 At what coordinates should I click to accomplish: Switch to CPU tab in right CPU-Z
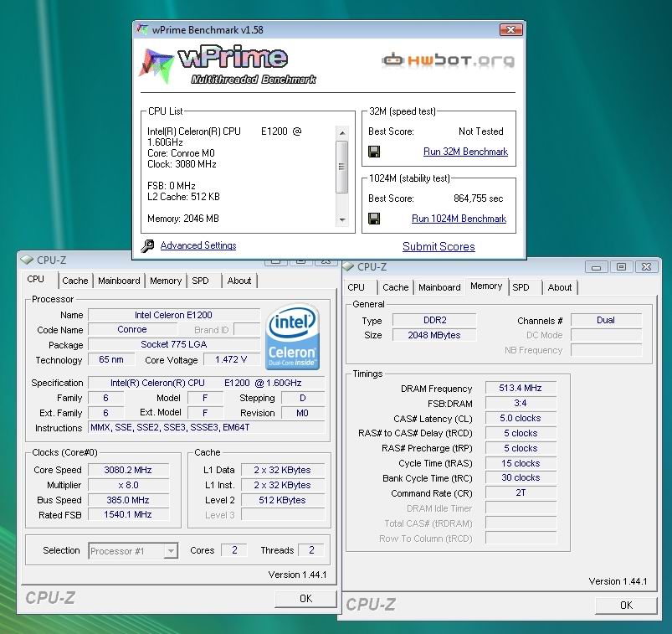[x=357, y=287]
